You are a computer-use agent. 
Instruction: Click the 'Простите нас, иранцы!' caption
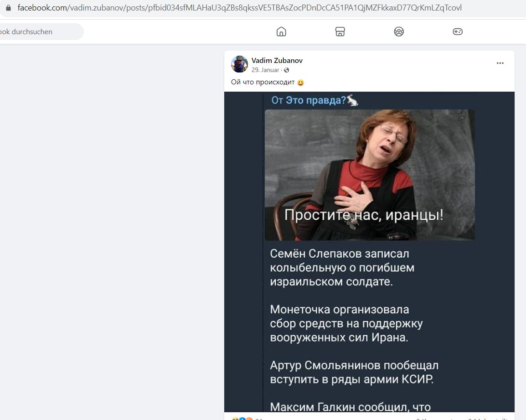click(364, 215)
